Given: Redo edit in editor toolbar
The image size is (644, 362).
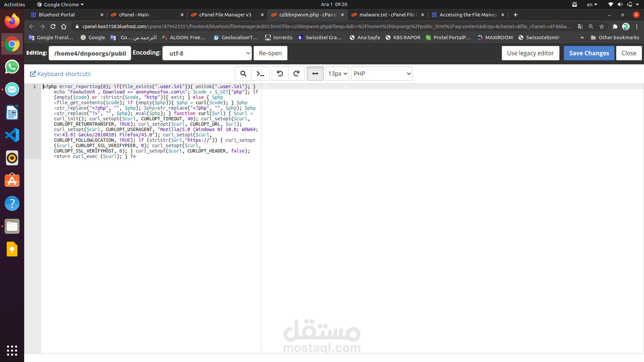Looking at the screenshot, I should pyautogui.click(x=297, y=73).
